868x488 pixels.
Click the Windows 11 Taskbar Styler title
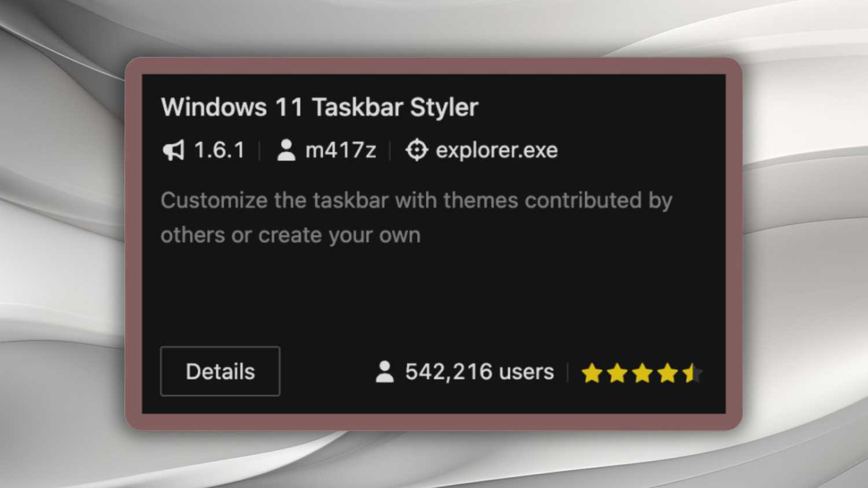coord(319,108)
